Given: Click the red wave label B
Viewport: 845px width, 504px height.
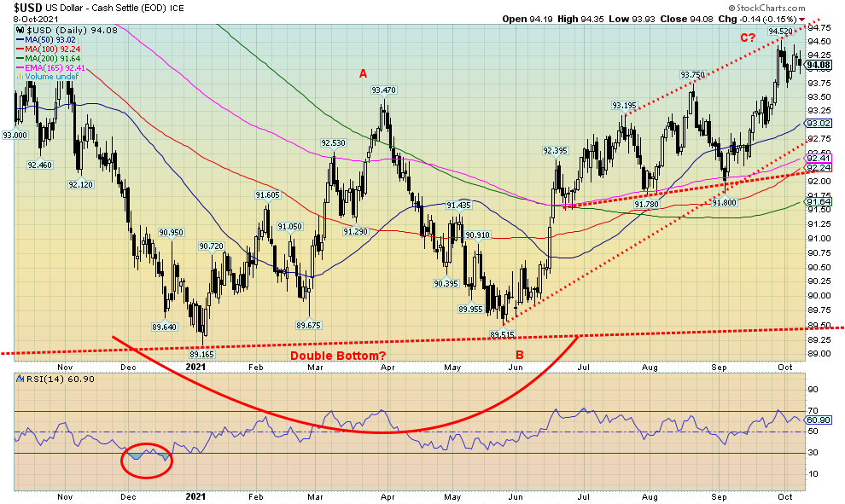Looking at the screenshot, I should pyautogui.click(x=517, y=354).
